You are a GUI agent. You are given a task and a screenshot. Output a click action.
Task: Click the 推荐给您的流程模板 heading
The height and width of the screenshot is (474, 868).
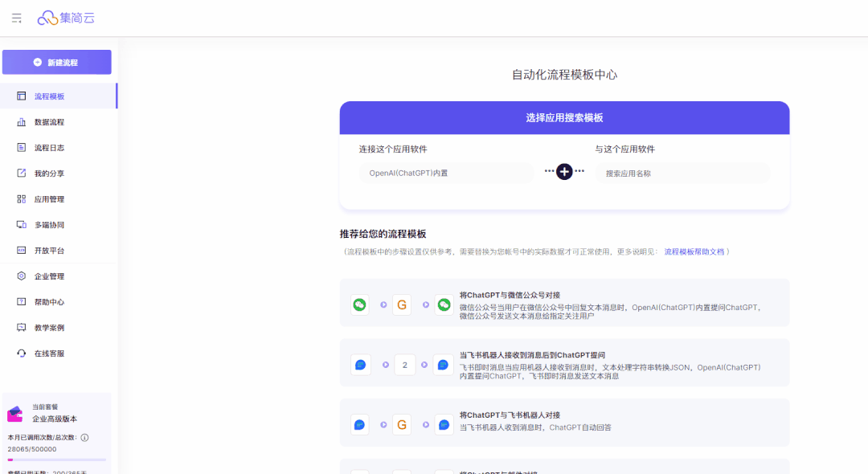pos(383,234)
